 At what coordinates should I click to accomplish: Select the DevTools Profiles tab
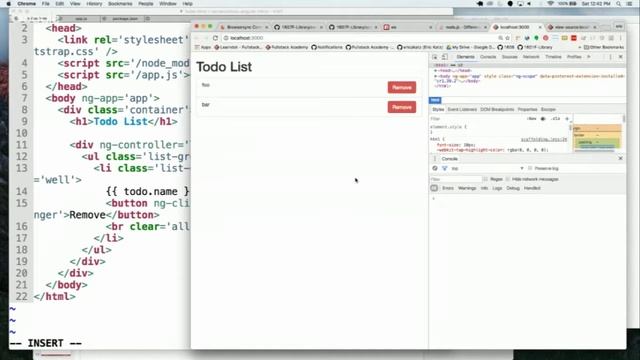(x=574, y=57)
